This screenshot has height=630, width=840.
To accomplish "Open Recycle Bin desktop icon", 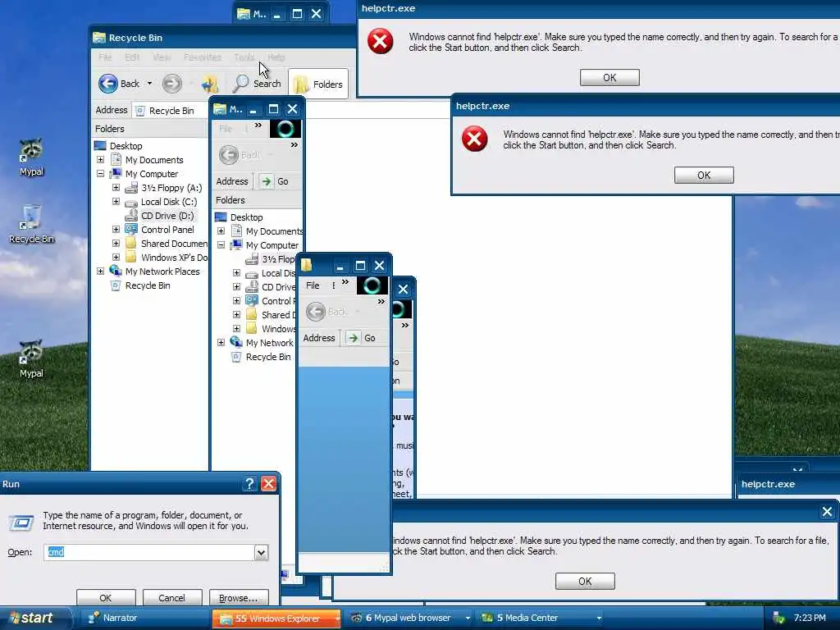I will pos(31,224).
